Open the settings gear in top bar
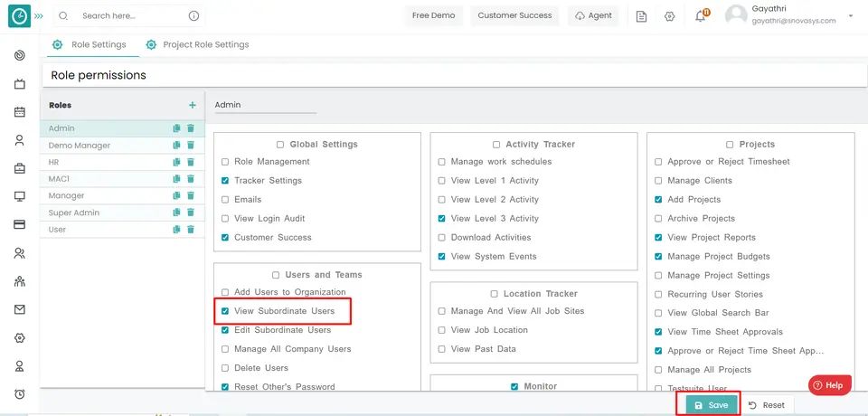 [670, 16]
